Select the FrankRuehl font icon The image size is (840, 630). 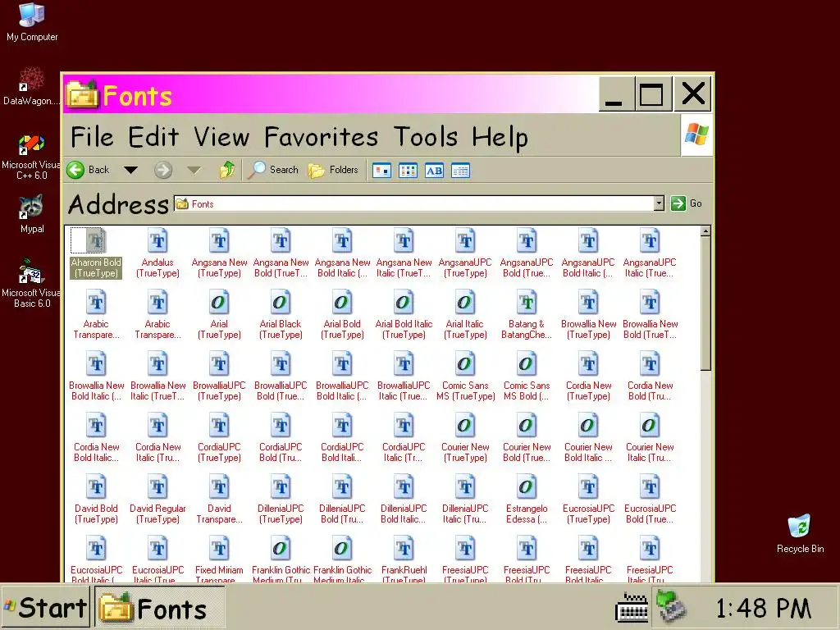(x=404, y=549)
